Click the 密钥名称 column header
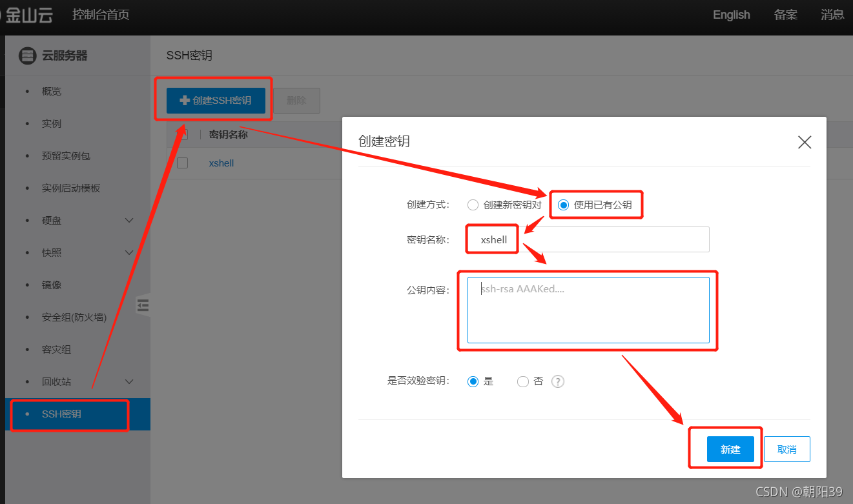 coord(229,134)
